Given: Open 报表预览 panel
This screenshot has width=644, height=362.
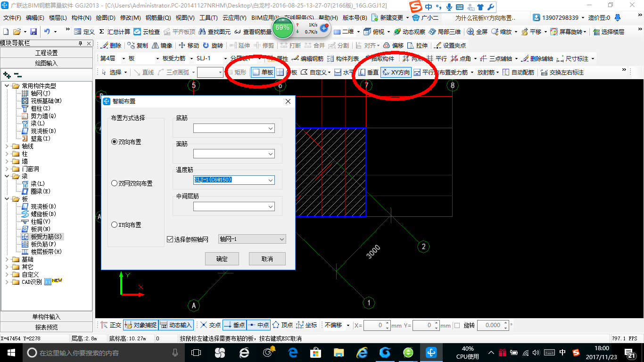Looking at the screenshot, I should tap(46, 327).
